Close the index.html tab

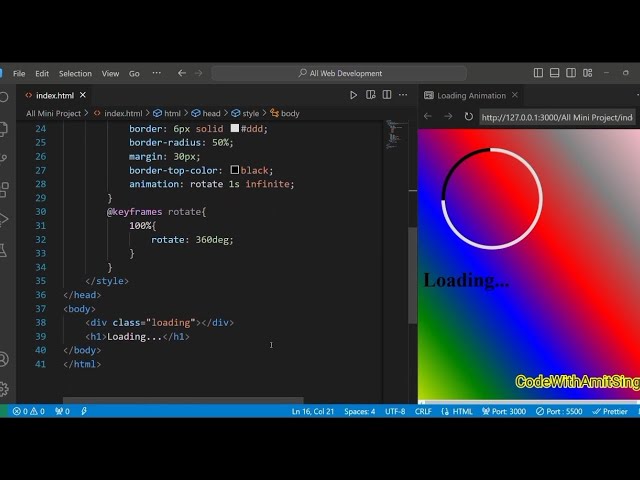83,95
